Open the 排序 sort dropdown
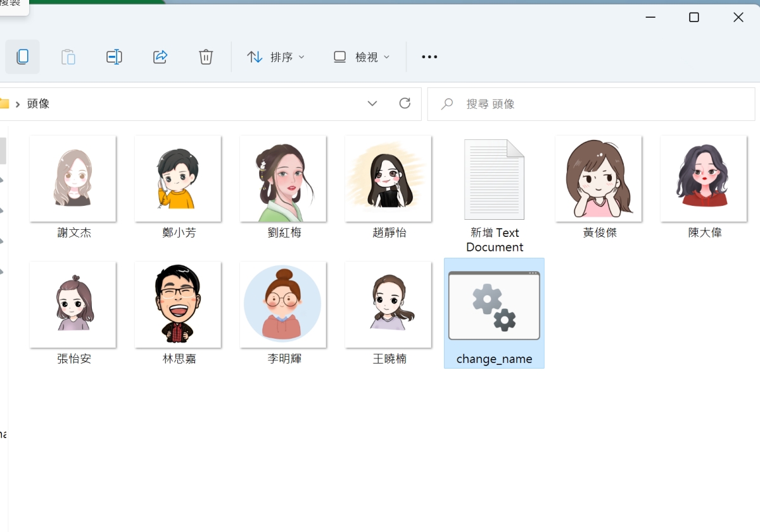 coord(275,57)
